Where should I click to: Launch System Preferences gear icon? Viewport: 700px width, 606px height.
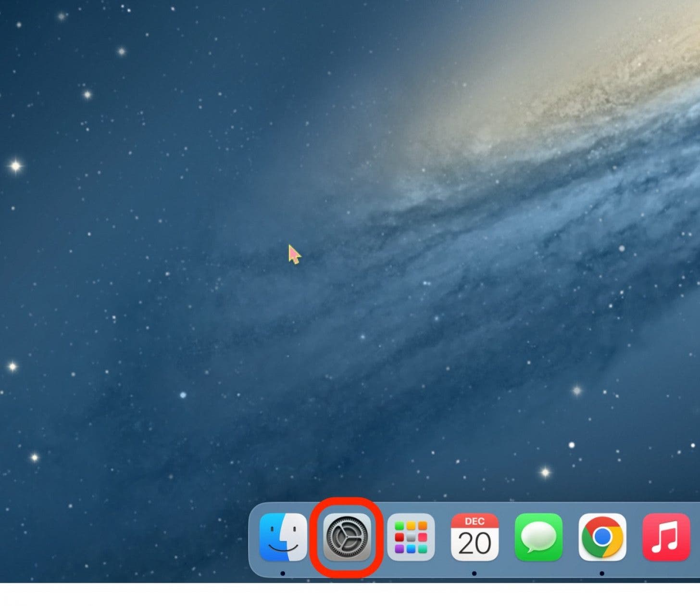click(x=347, y=537)
